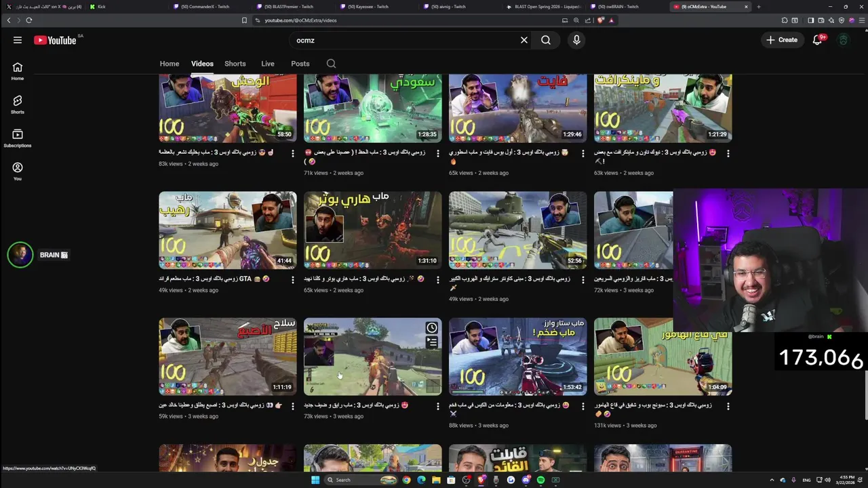Add the hovered video to Watch Later

point(432,328)
